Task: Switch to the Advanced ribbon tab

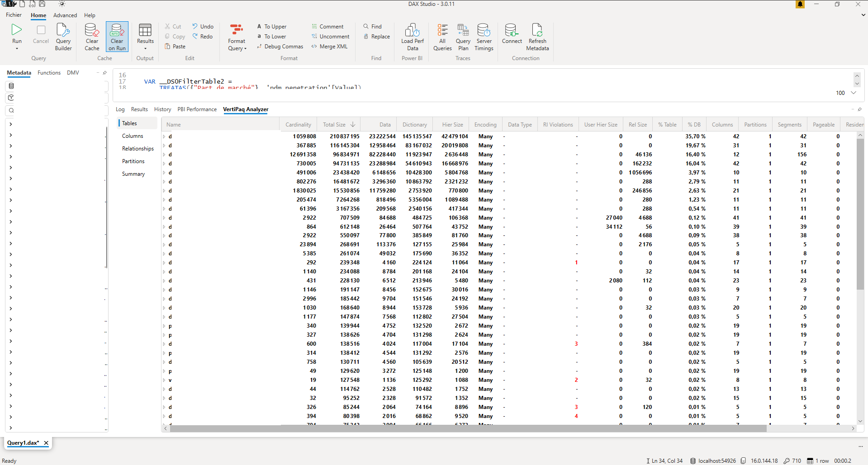Action: tap(65, 15)
